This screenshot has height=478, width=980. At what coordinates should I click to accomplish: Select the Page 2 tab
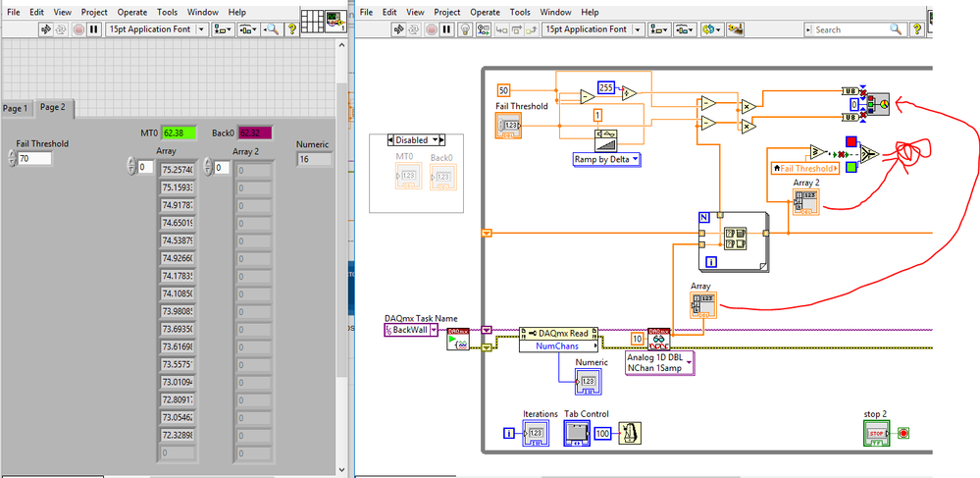[53, 107]
